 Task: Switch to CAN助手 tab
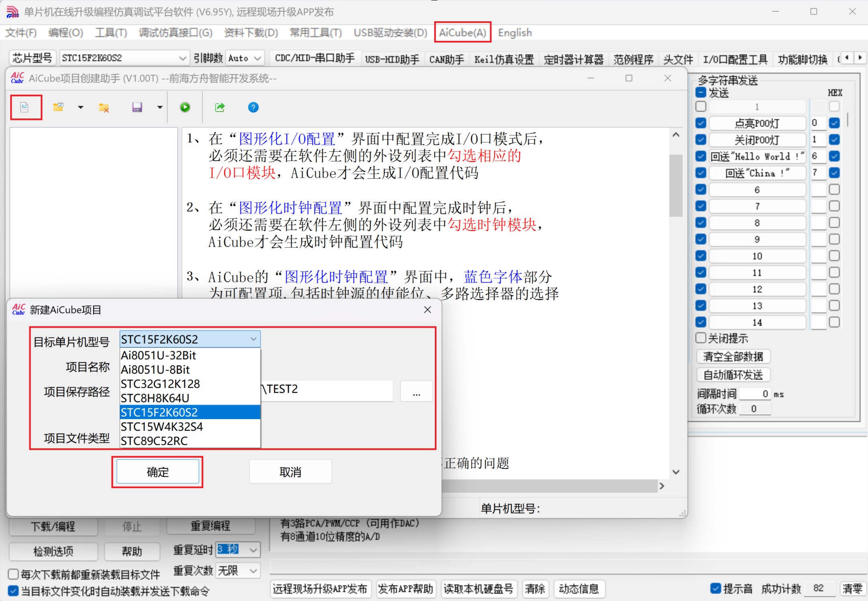[447, 59]
